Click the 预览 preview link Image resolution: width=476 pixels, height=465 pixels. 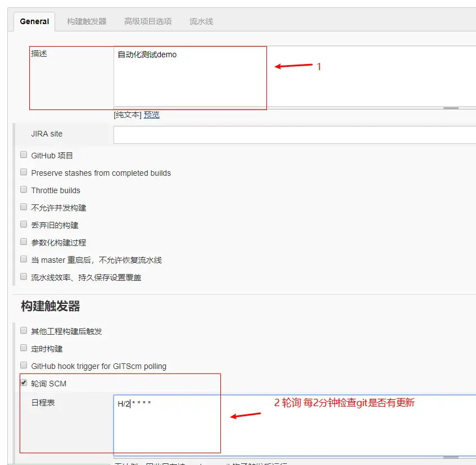(x=152, y=115)
